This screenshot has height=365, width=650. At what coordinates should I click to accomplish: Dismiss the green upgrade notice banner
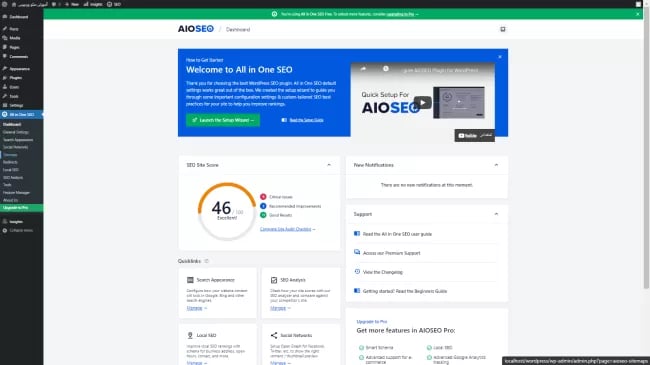[638, 14]
